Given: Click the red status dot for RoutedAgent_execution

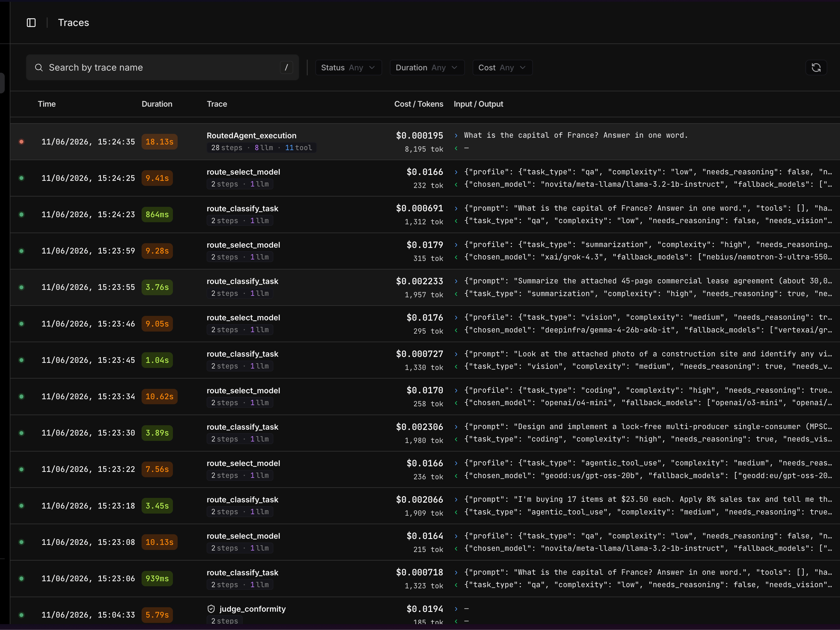Looking at the screenshot, I should click(22, 142).
